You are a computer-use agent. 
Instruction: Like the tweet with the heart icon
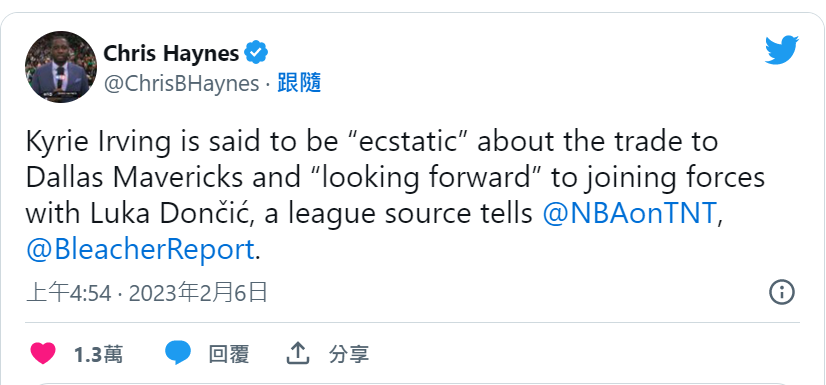pos(43,353)
